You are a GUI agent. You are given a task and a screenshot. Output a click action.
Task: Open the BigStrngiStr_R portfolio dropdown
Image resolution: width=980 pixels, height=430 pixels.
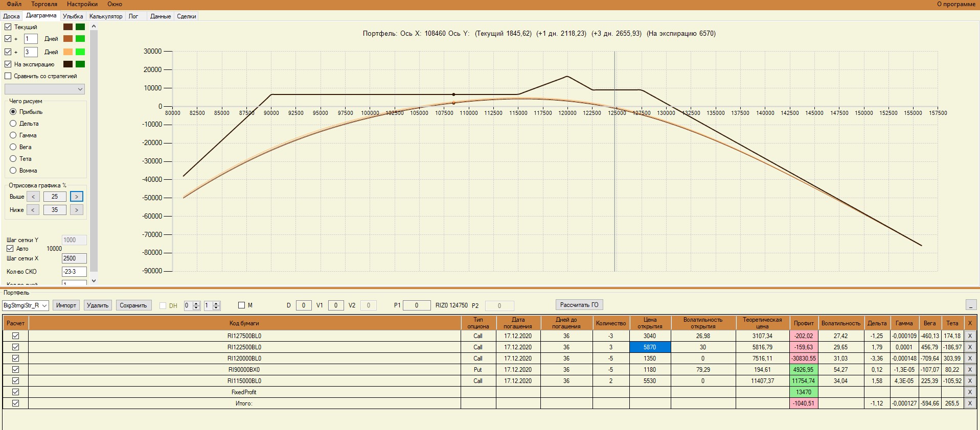tap(26, 305)
